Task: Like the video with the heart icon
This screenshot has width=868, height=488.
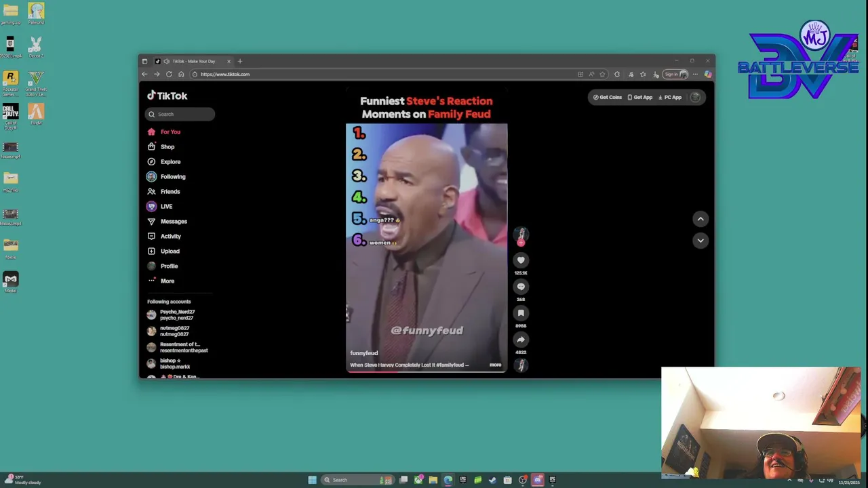Action: (x=521, y=260)
